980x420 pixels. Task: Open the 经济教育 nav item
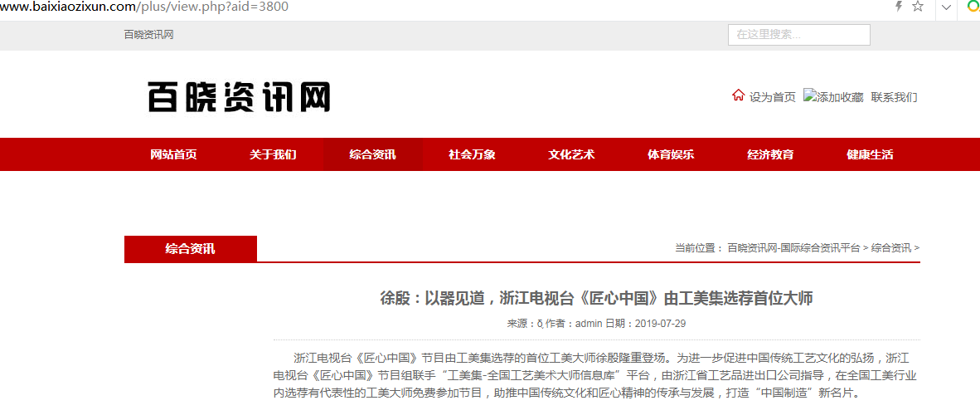click(770, 154)
